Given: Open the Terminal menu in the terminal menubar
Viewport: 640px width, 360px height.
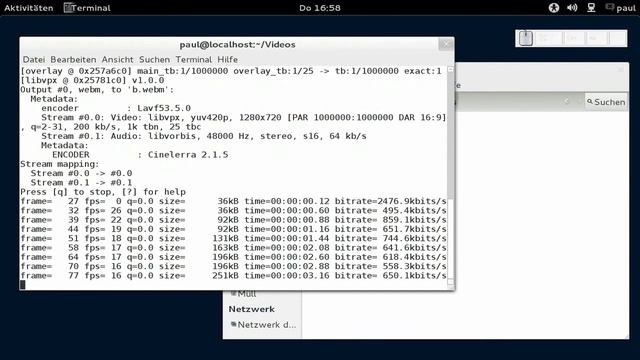Looking at the screenshot, I should pos(193,60).
